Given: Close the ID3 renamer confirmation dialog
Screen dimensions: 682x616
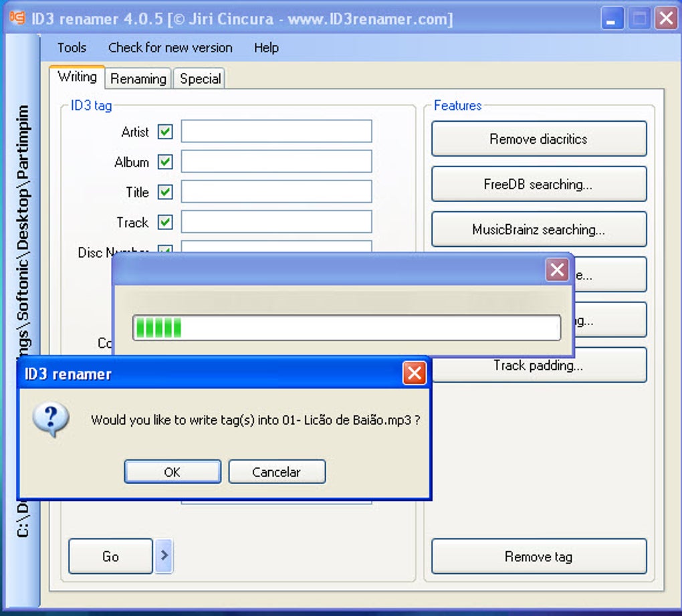Looking at the screenshot, I should point(414,373).
